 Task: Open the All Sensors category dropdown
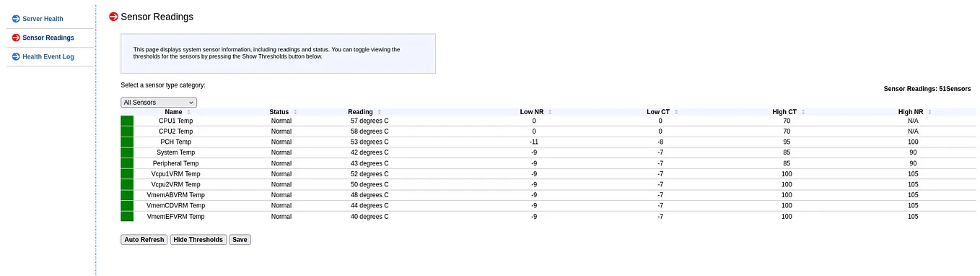159,103
